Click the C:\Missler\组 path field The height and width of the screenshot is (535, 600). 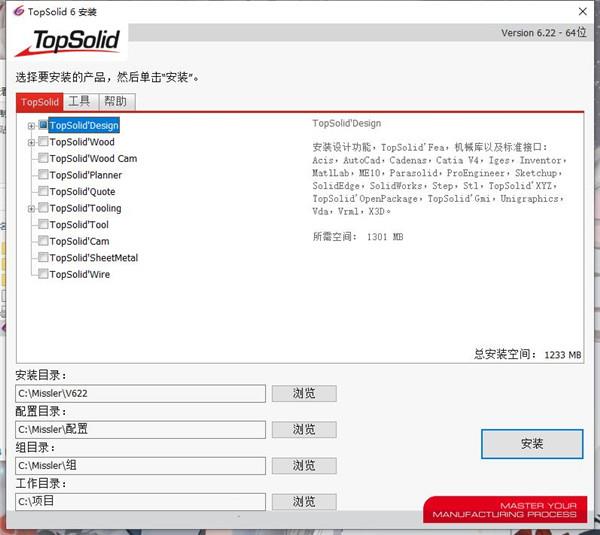140,466
